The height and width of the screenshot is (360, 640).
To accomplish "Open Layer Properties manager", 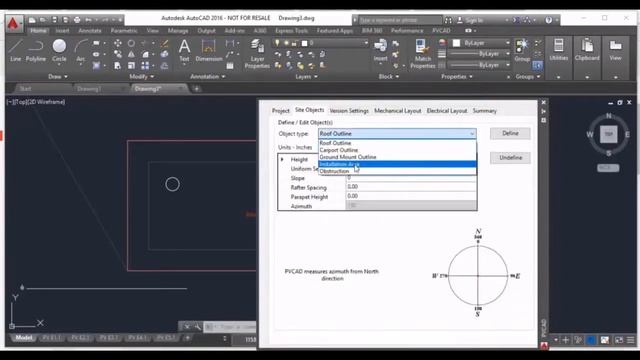I will click(x=257, y=54).
